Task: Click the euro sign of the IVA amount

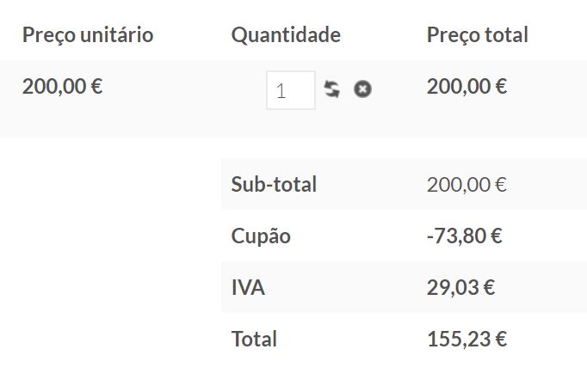Action: point(489,288)
